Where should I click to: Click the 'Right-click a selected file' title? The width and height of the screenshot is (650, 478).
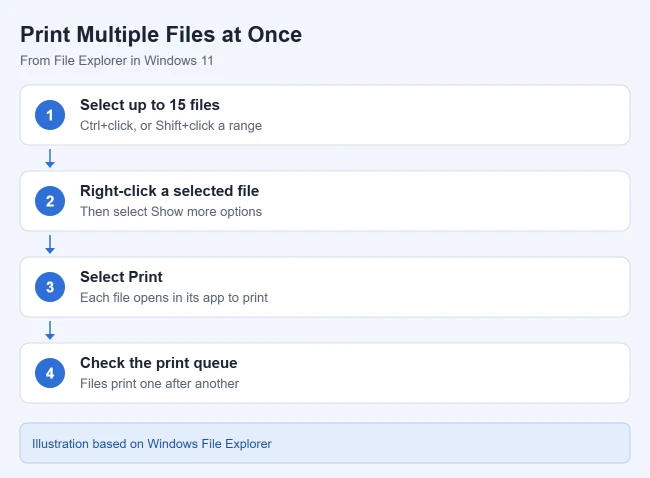(x=169, y=191)
